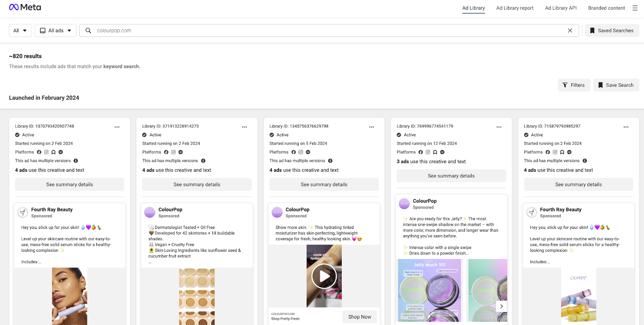The image size is (644, 325).
Task: Click the ~820 results count text
Action: (x=25, y=56)
